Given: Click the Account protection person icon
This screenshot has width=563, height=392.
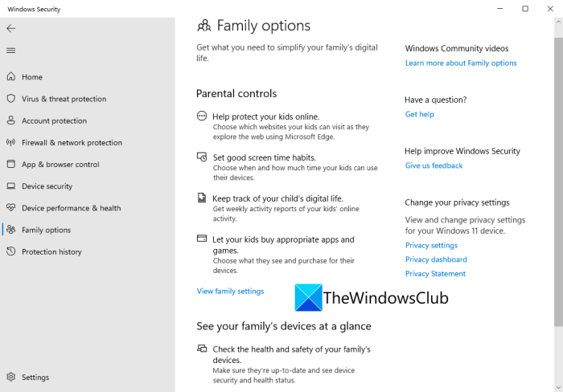Looking at the screenshot, I should pos(11,120).
